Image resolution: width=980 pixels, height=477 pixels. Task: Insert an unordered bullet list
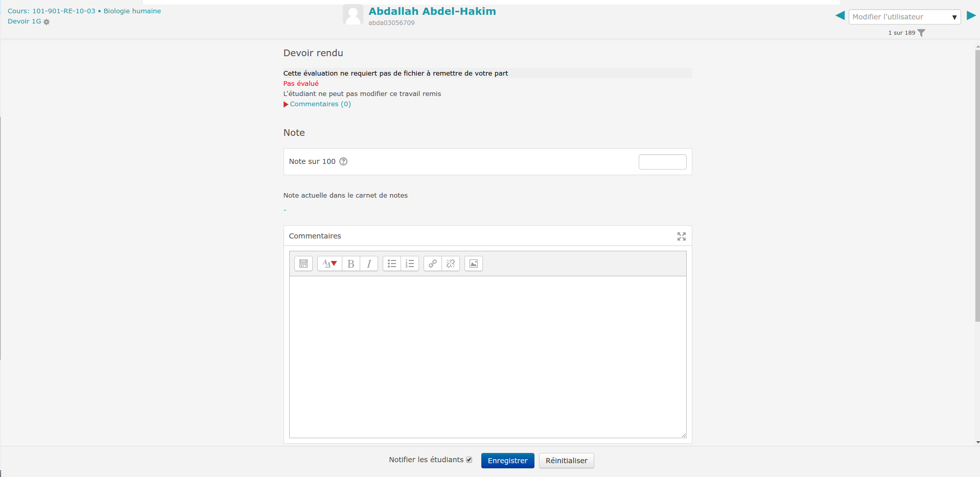(x=392, y=264)
